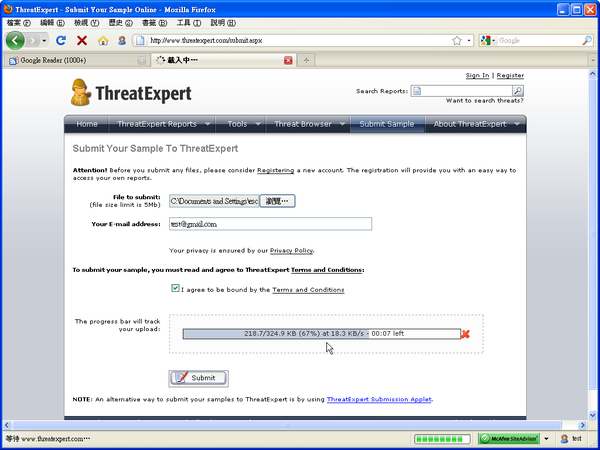Uncheck the 'I agree to be bound' checkbox
Screen dimensions: 600x450
coord(175,288)
